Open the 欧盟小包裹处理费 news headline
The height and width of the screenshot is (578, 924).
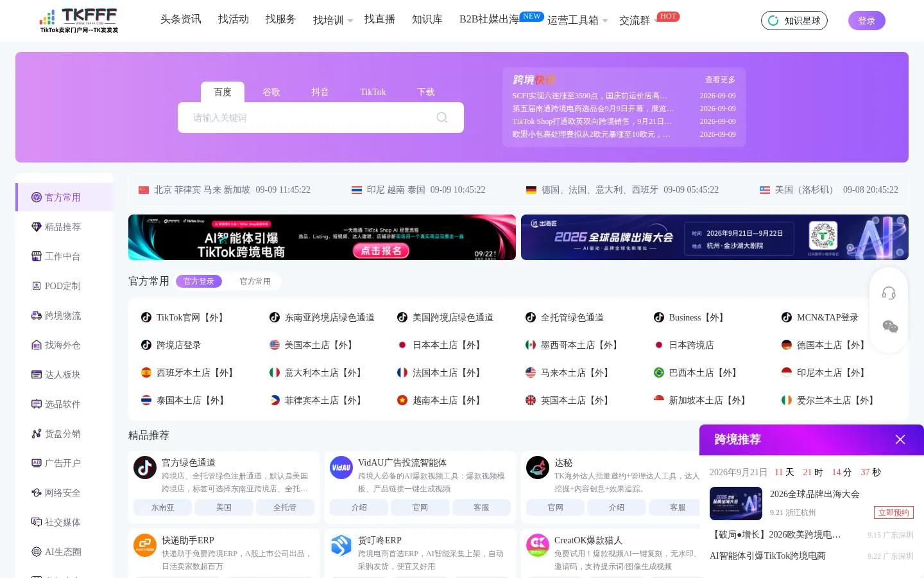592,134
